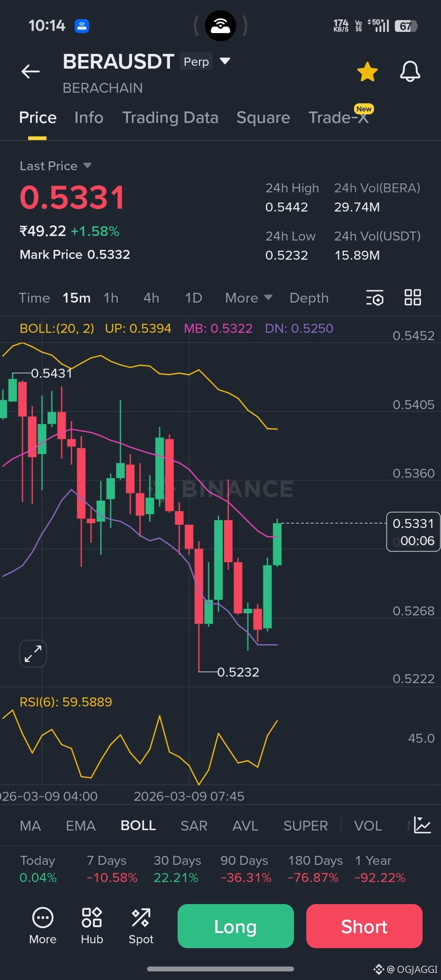Switch to the Price tab

38,118
